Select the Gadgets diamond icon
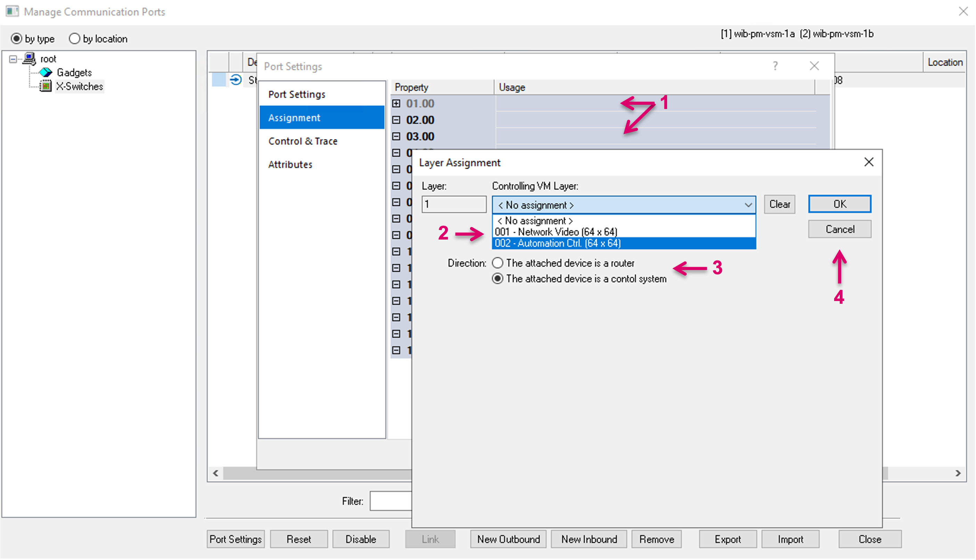This screenshot has width=976, height=560. [x=46, y=72]
